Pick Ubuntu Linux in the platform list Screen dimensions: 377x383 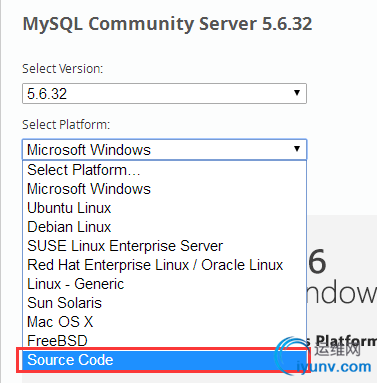tap(164, 208)
